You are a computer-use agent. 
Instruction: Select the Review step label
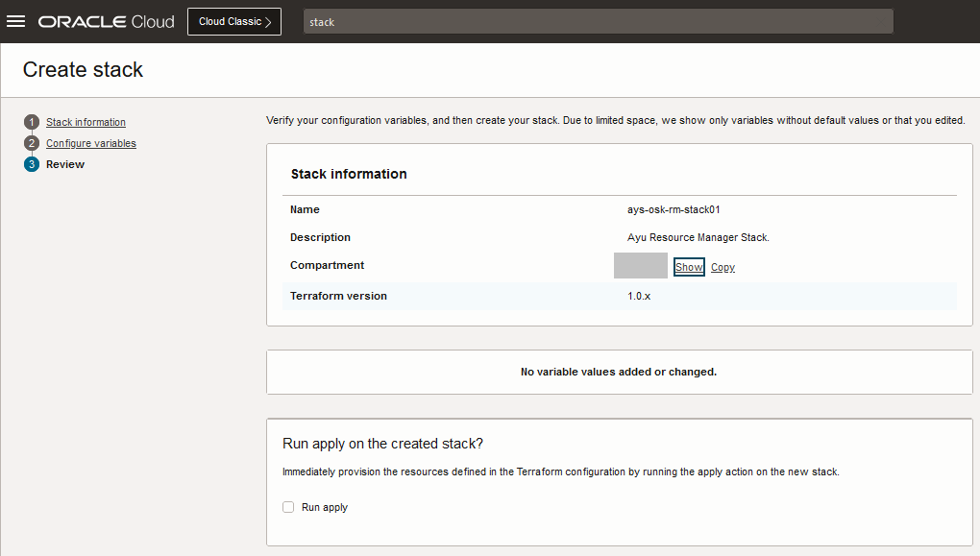coord(65,164)
